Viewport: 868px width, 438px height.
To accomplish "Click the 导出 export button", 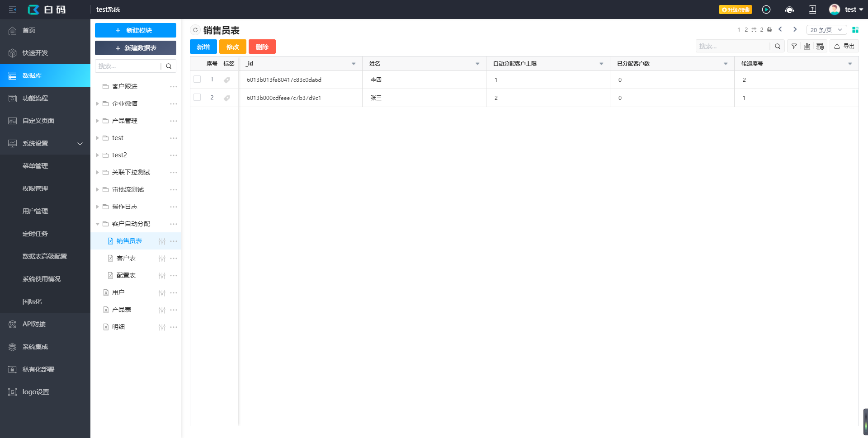I will [844, 46].
